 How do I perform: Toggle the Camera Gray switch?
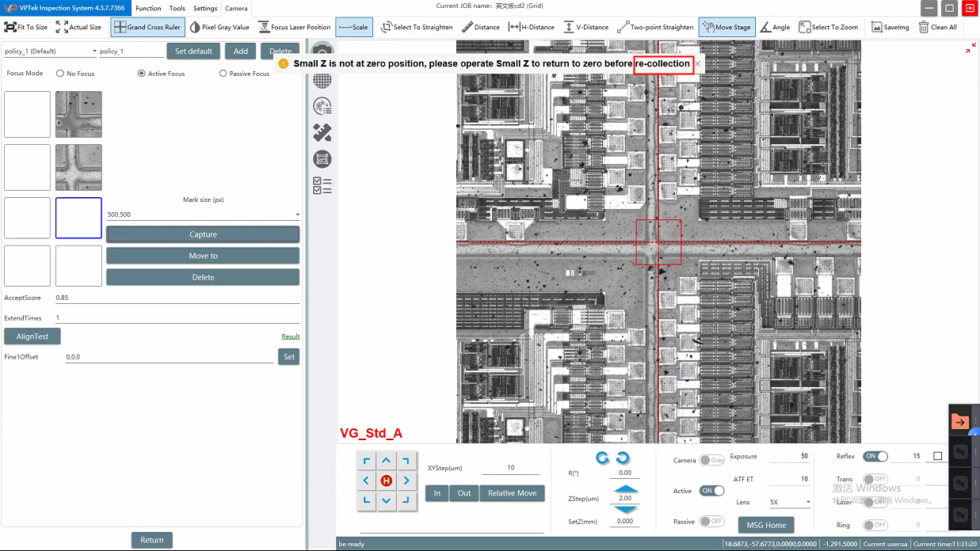(711, 460)
